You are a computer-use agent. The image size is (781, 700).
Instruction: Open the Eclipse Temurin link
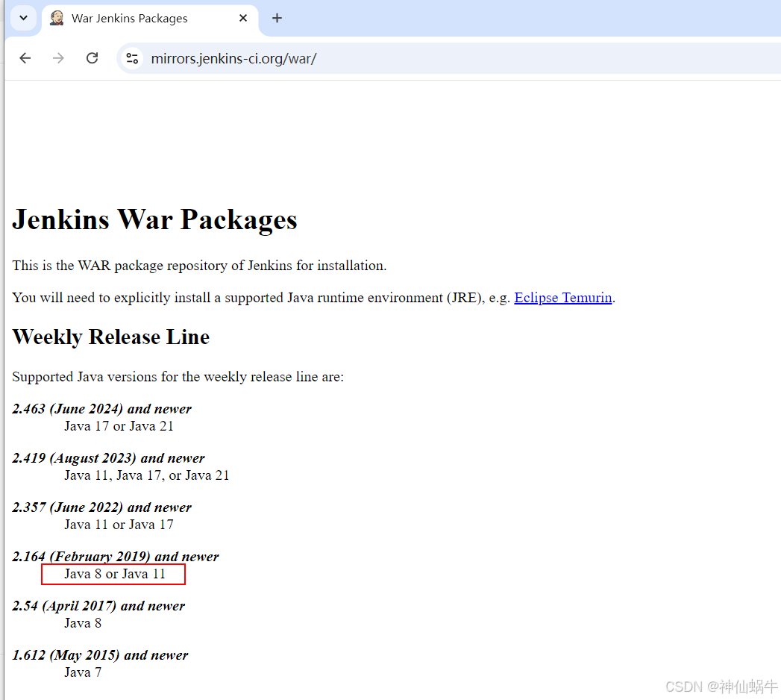563,298
